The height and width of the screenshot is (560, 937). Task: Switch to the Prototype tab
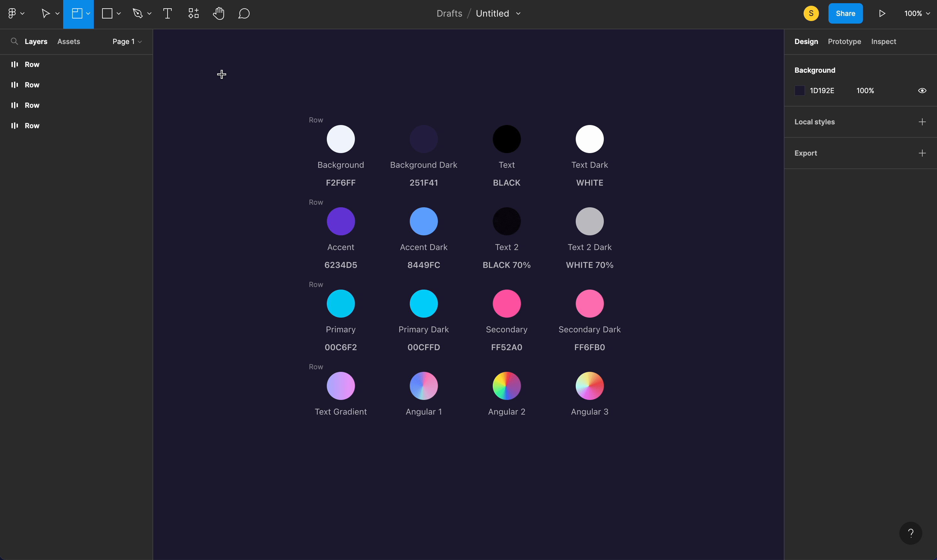844,41
